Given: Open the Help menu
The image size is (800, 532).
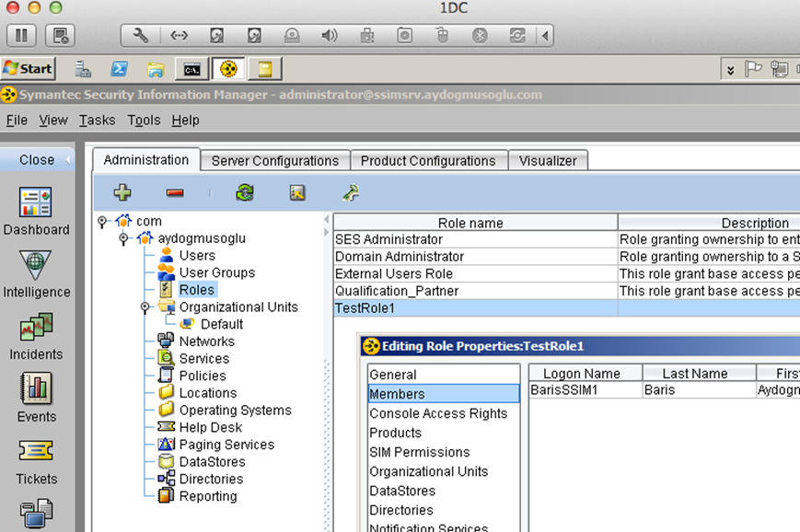Looking at the screenshot, I should pos(185,120).
